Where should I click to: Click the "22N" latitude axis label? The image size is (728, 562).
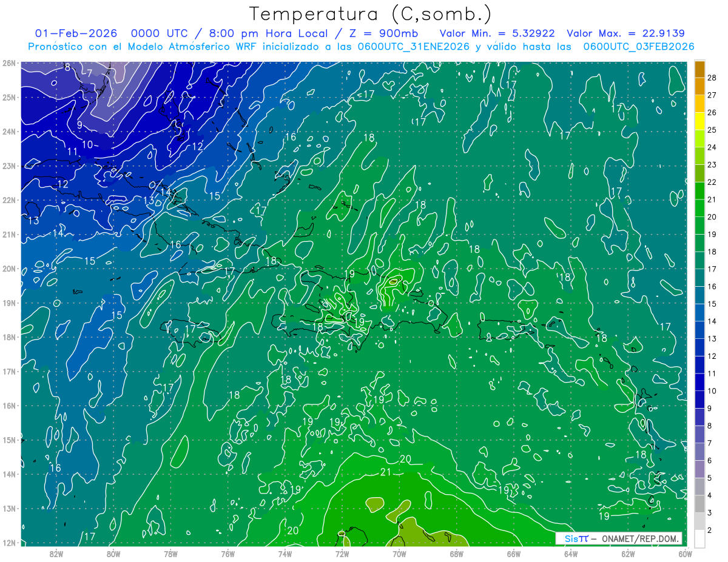9,200
